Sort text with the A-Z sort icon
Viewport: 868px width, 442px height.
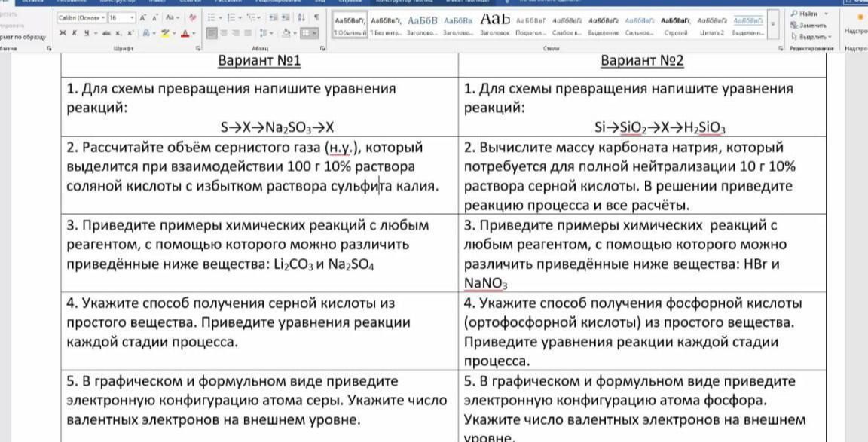click(301, 18)
